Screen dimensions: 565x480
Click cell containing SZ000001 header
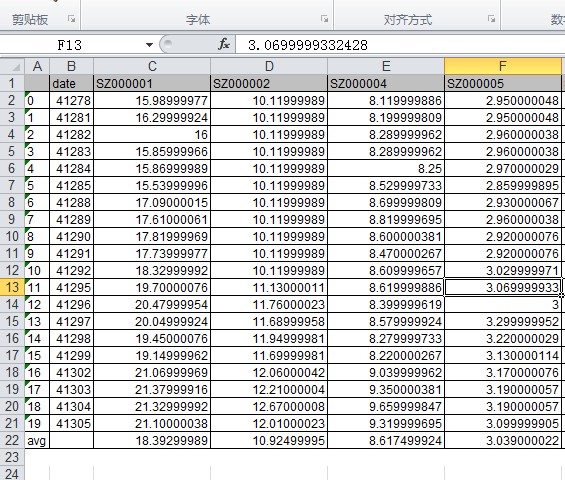tap(152, 84)
